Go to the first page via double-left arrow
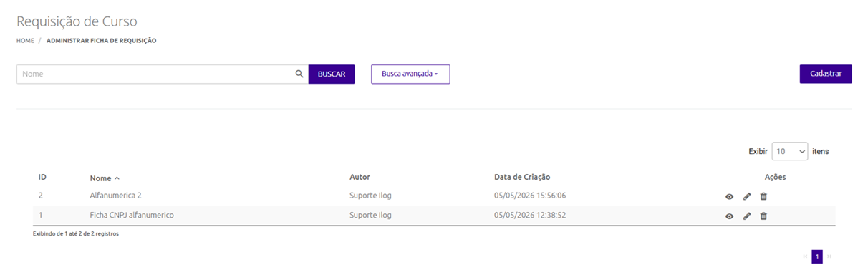This screenshot has height=275, width=868. [x=805, y=256]
